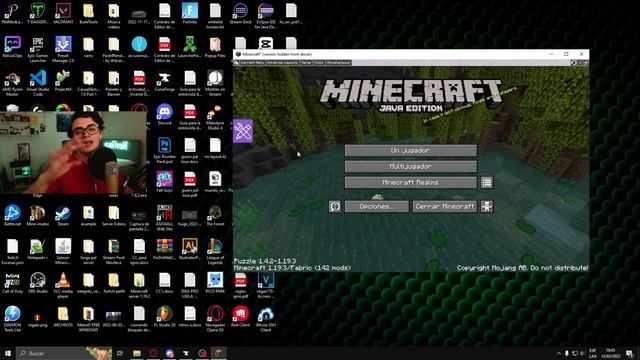Image resolution: width=640 pixels, height=360 pixels.
Task: Start Un jugador in Minecraft menu
Action: (x=410, y=151)
